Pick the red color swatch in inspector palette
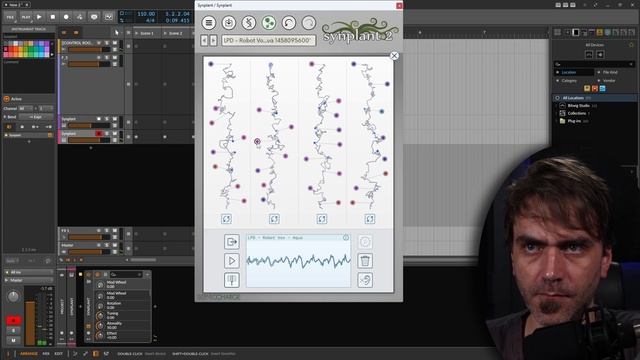 pos(11,49)
